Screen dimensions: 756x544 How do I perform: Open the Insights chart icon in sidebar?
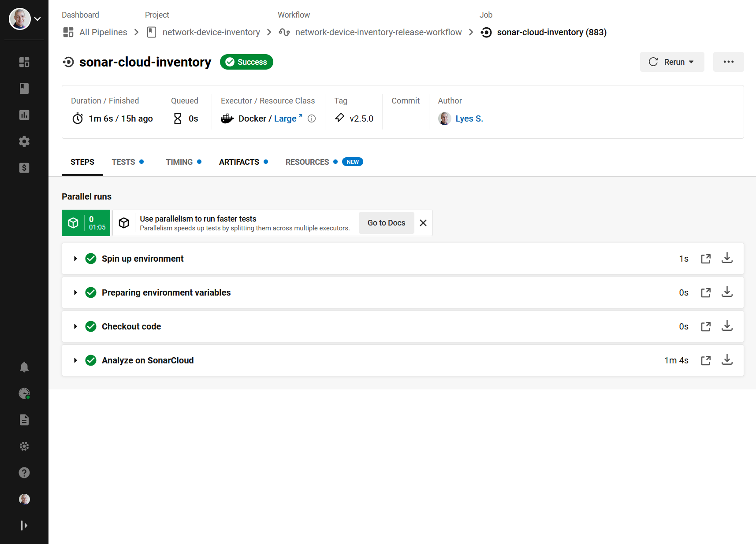pos(24,115)
